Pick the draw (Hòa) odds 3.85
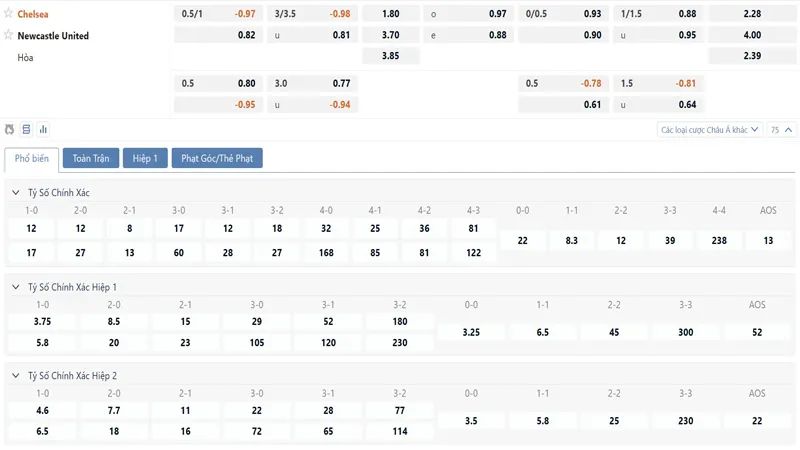The height and width of the screenshot is (450, 800). tap(390, 56)
